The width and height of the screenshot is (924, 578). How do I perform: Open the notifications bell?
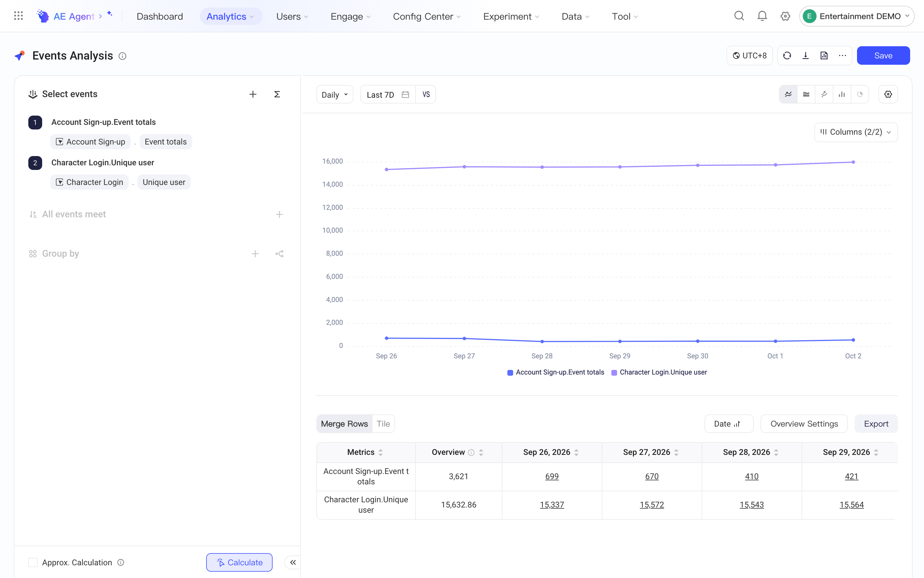(762, 16)
